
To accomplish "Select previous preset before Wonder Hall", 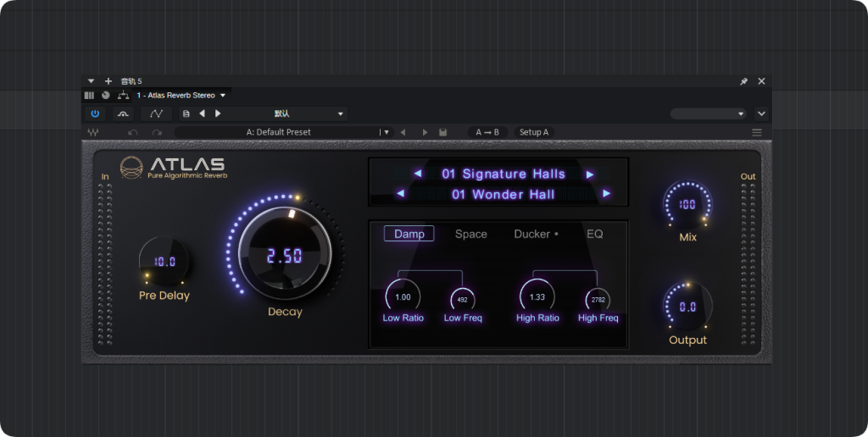I will click(401, 194).
